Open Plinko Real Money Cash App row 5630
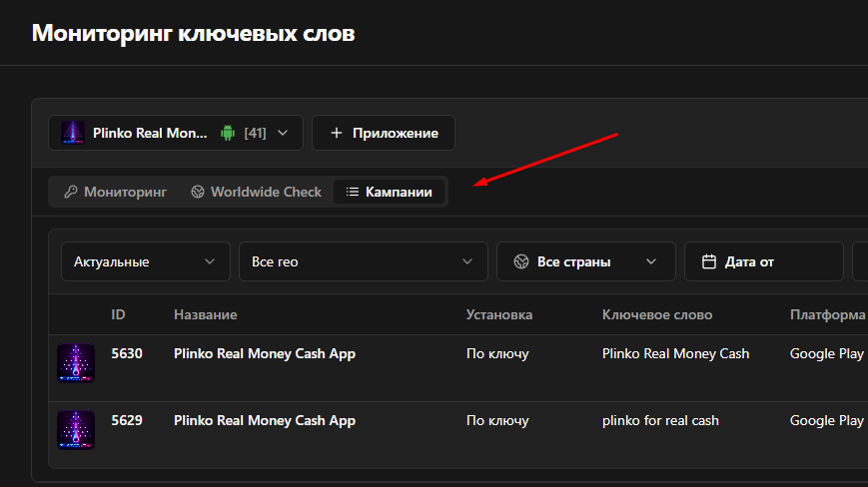Image resolution: width=868 pixels, height=487 pixels. pos(265,354)
